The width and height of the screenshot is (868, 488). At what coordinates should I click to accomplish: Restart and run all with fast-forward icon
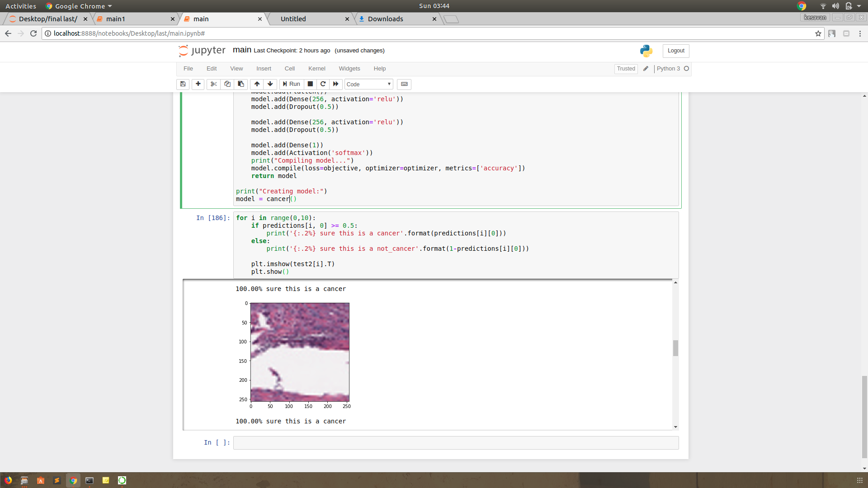[x=336, y=84]
